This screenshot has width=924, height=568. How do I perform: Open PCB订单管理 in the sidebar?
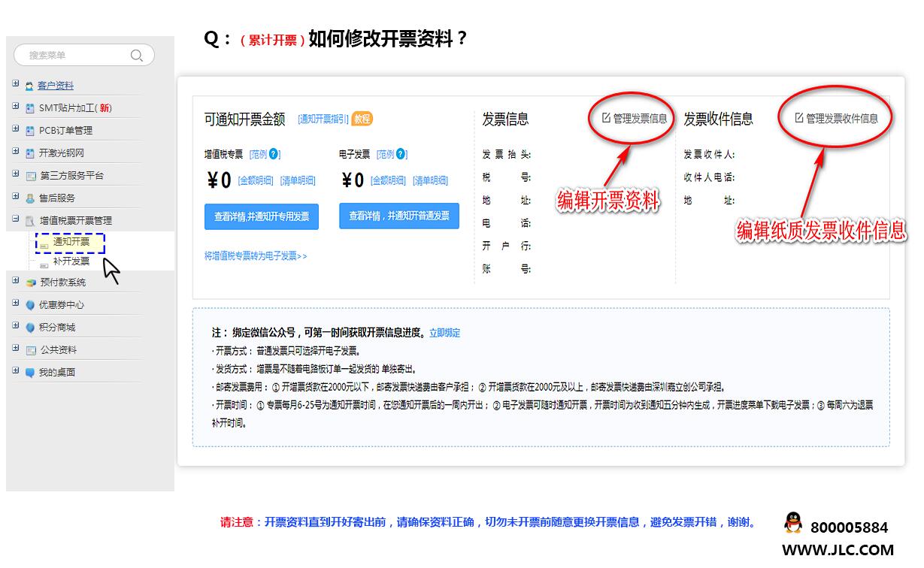pyautogui.click(x=65, y=131)
